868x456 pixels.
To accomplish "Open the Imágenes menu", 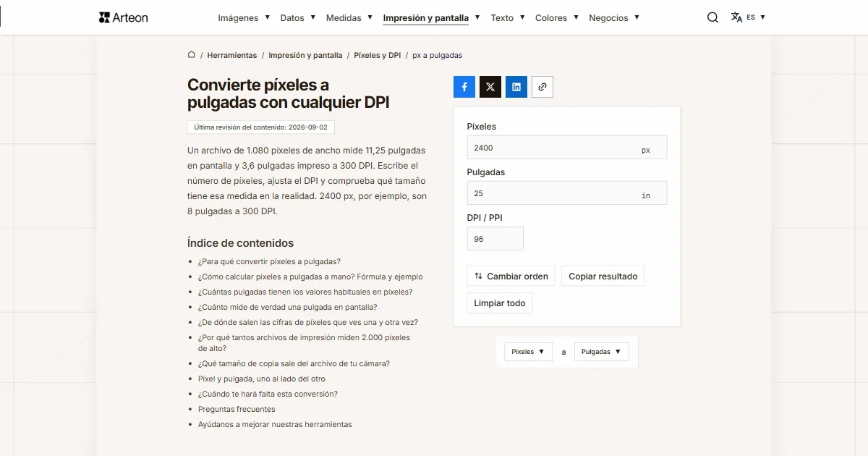I will [x=244, y=17].
